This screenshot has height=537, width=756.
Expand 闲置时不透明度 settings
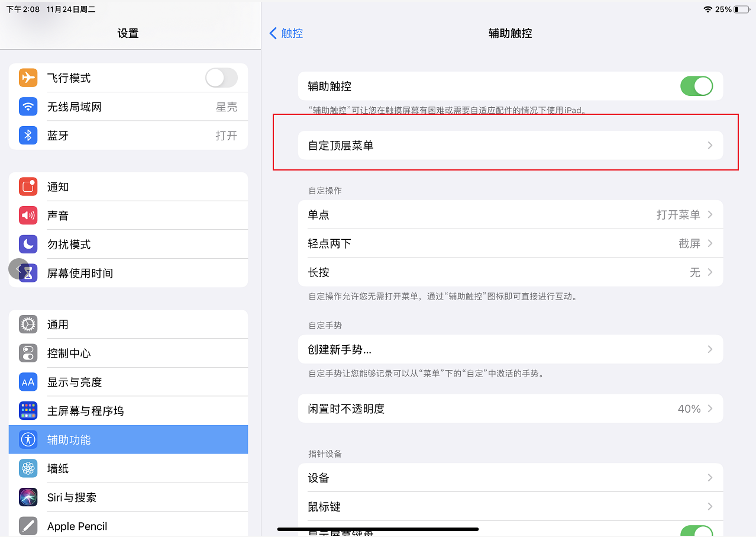tap(510, 408)
